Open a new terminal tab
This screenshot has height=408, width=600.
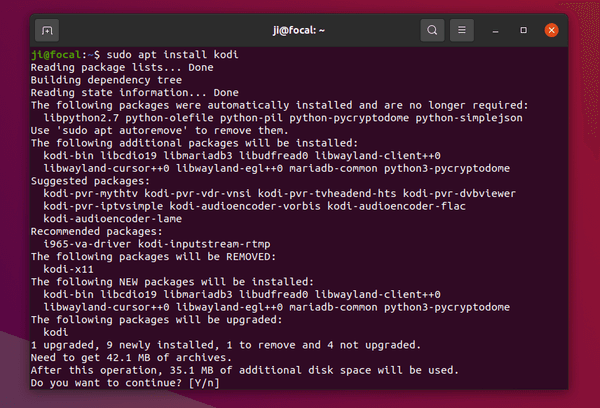[x=47, y=30]
